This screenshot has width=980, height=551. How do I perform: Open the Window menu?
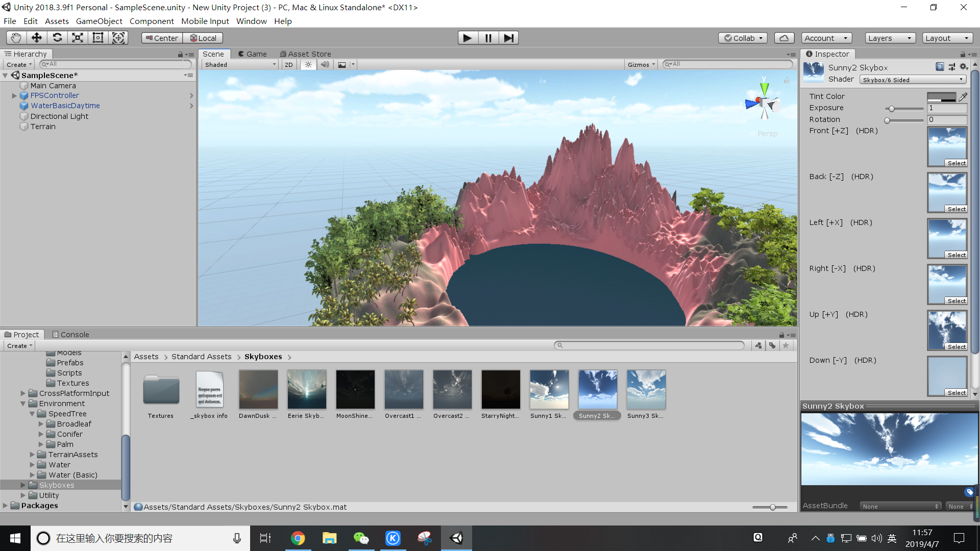point(251,21)
